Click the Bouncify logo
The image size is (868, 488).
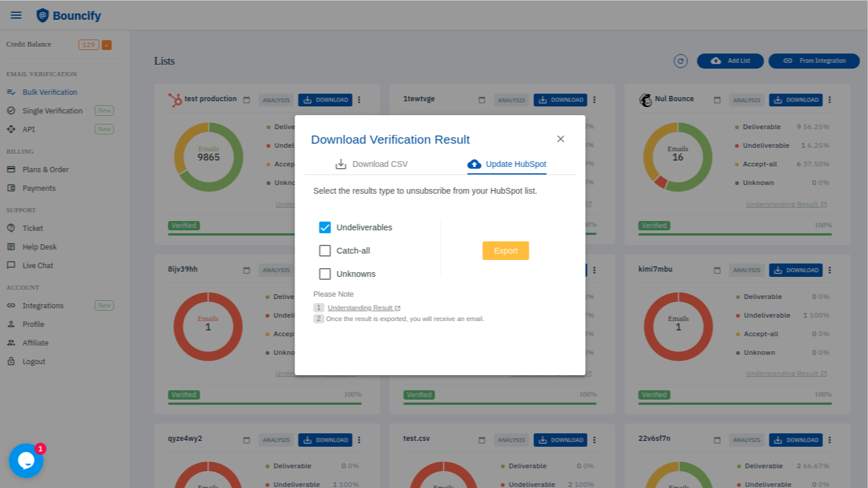point(69,16)
